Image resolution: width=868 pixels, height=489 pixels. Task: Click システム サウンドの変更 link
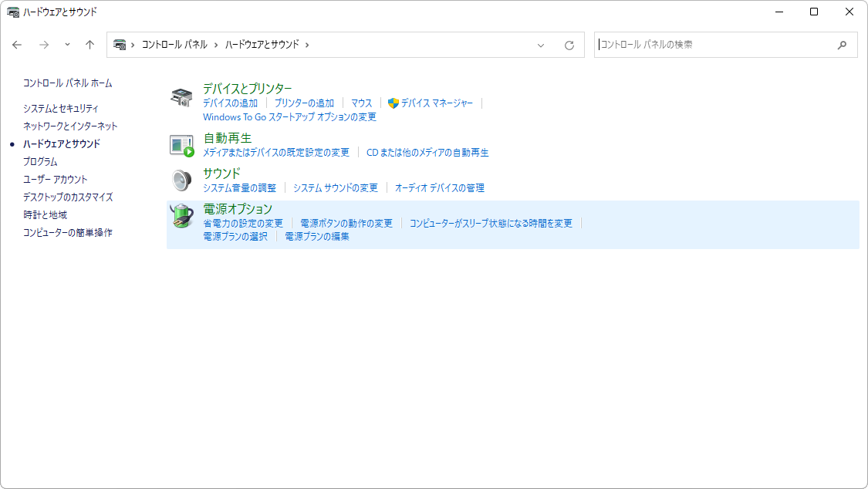coord(336,187)
